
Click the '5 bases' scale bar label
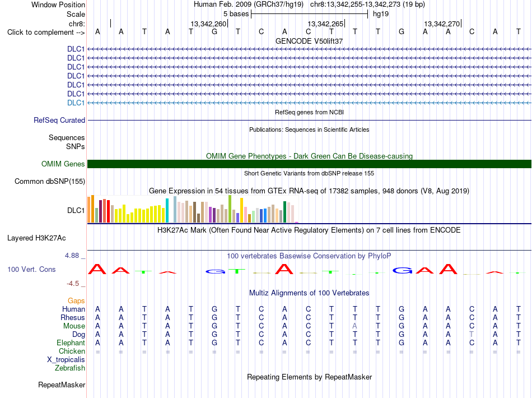pos(236,14)
